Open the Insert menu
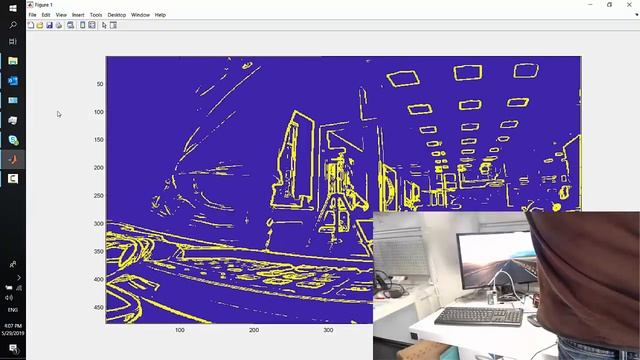 pyautogui.click(x=78, y=15)
